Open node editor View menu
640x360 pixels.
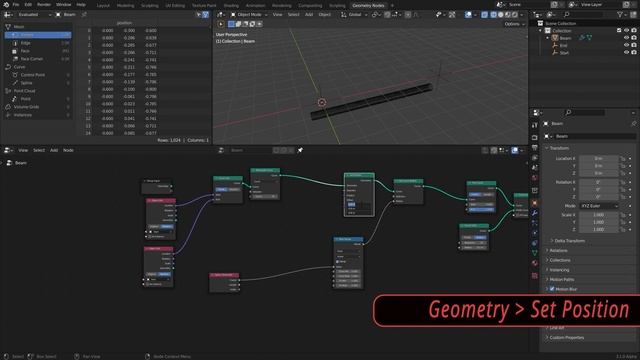point(23,151)
